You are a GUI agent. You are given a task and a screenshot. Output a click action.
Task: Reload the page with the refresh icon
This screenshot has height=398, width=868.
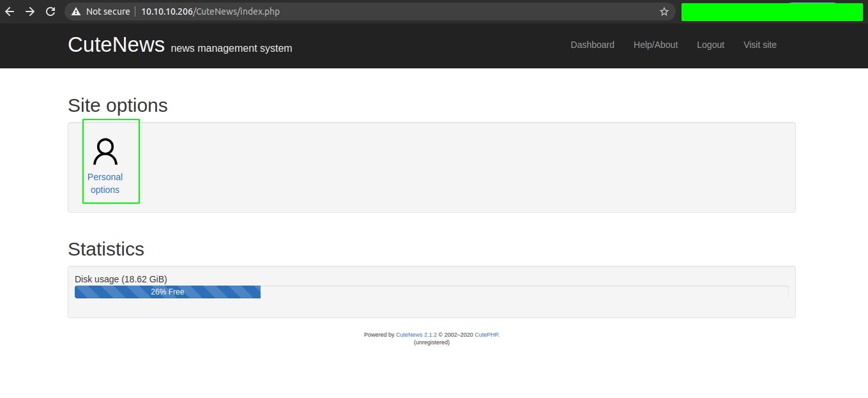coord(50,11)
